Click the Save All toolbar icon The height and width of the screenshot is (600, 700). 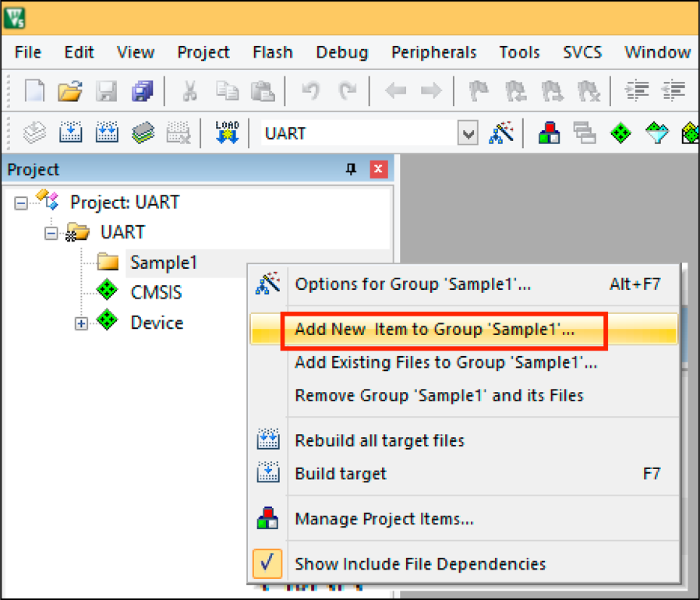click(x=143, y=92)
